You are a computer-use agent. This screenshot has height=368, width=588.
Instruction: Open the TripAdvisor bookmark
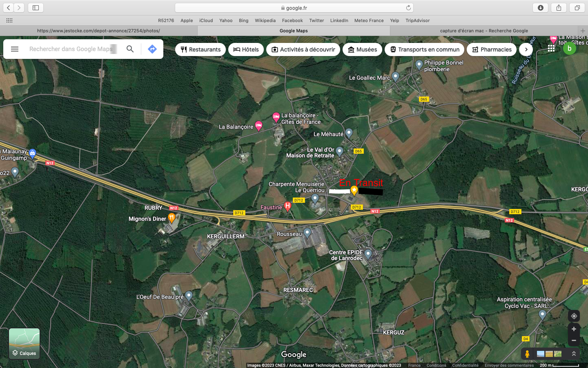[x=417, y=20]
